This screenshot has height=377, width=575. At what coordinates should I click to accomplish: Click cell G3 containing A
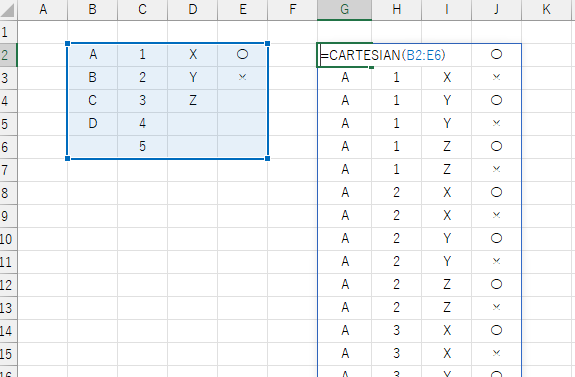[x=345, y=78]
